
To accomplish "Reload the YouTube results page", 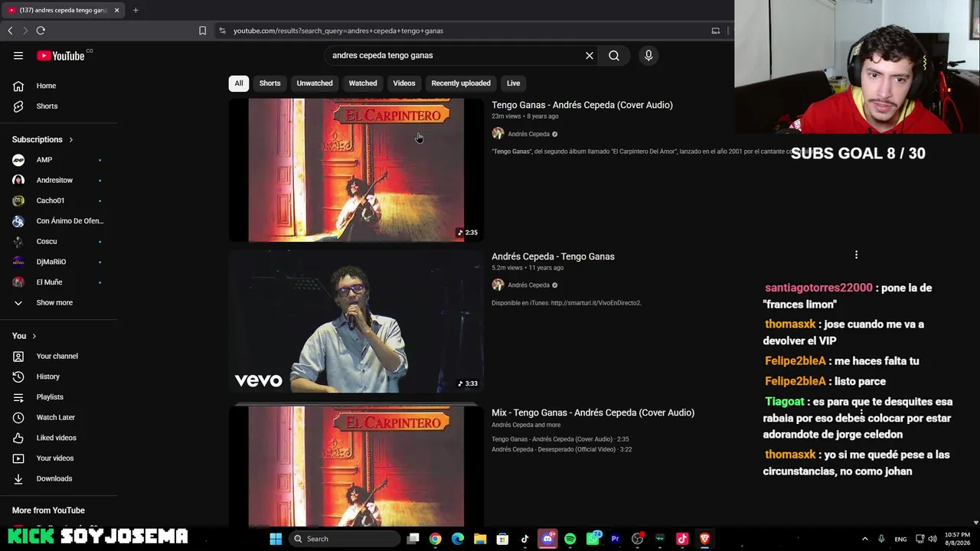I will [x=41, y=31].
